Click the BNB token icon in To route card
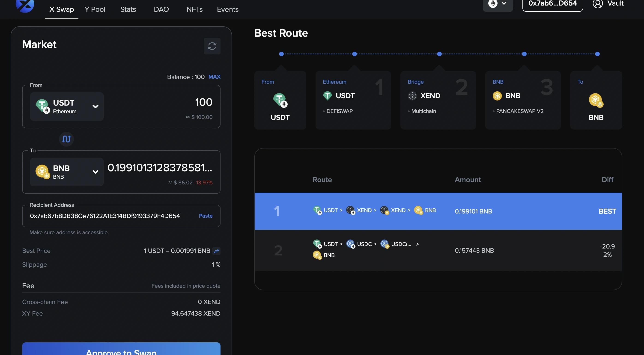 [596, 100]
